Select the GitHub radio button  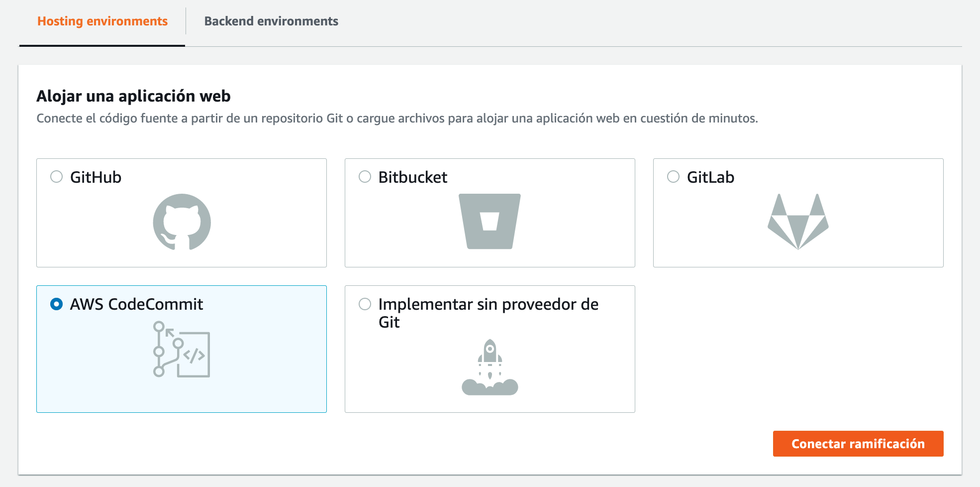coord(57,177)
